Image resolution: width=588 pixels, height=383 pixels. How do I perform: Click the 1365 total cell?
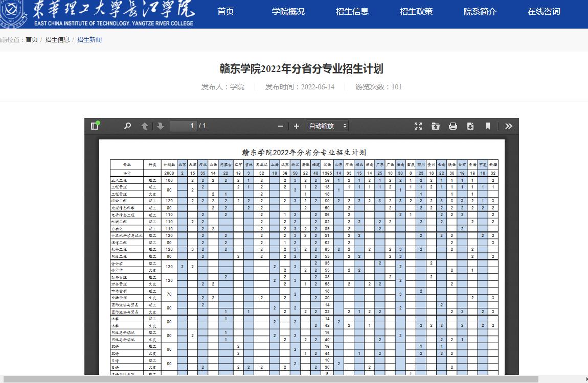tap(327, 173)
